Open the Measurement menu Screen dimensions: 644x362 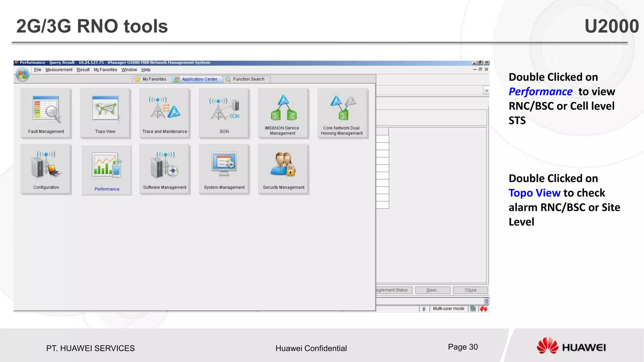tap(59, 70)
